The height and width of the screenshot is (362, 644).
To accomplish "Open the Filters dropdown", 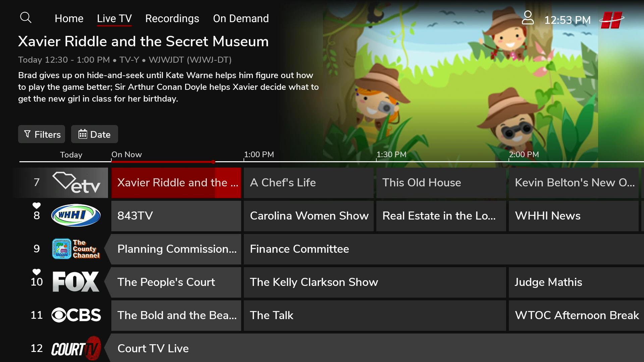I will coord(42,134).
